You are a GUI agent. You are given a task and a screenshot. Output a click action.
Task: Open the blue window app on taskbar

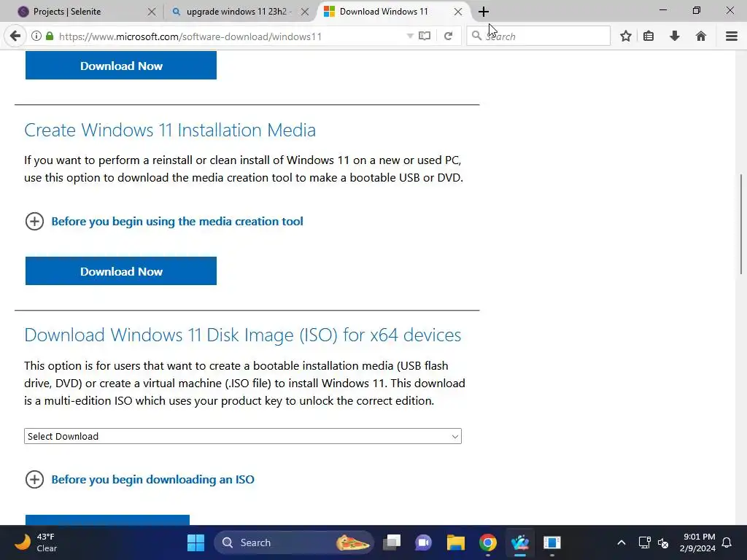(x=552, y=542)
